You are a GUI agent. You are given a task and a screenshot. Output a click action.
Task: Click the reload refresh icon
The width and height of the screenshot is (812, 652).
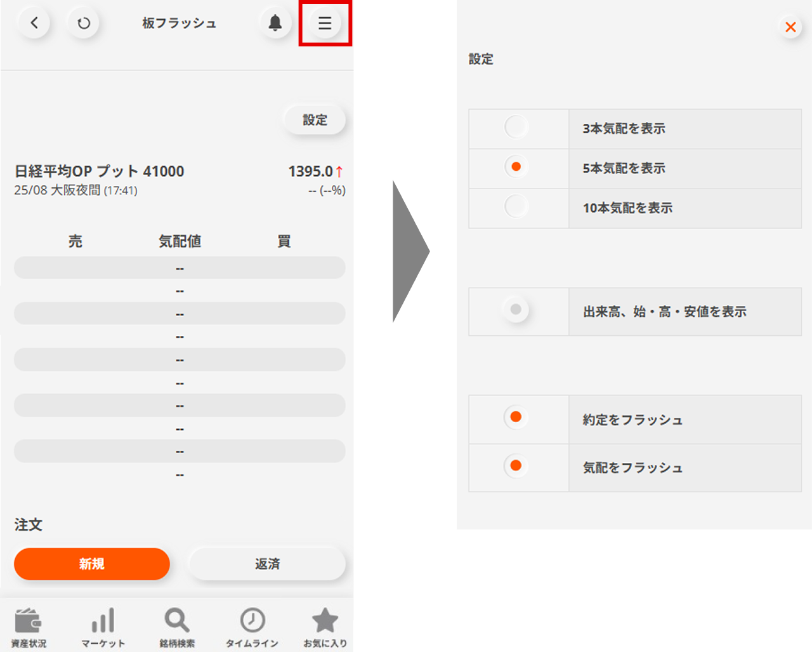84,23
